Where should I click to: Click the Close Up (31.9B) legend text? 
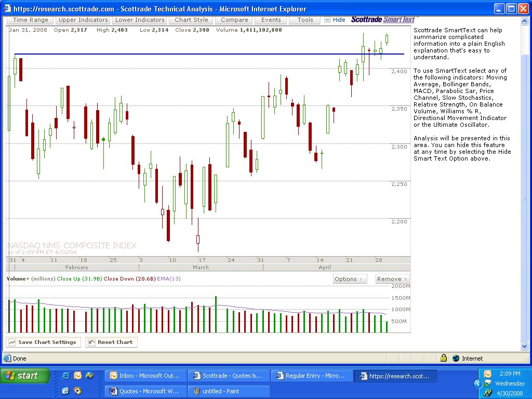click(79, 279)
